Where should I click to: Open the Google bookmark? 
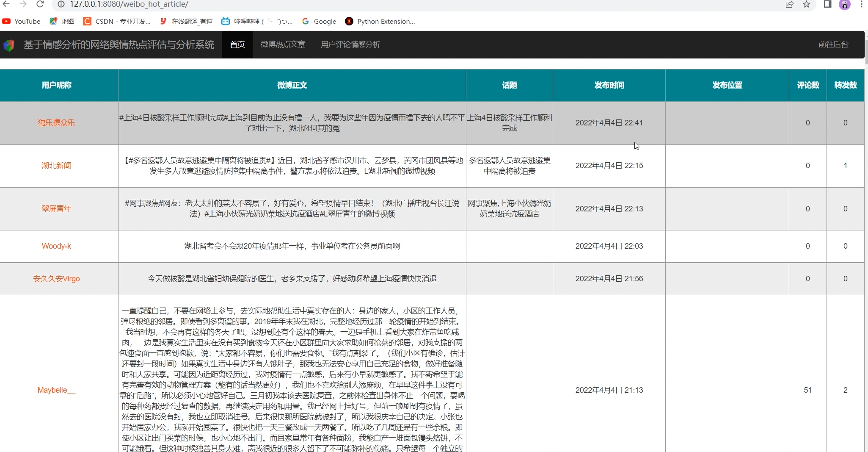point(319,21)
